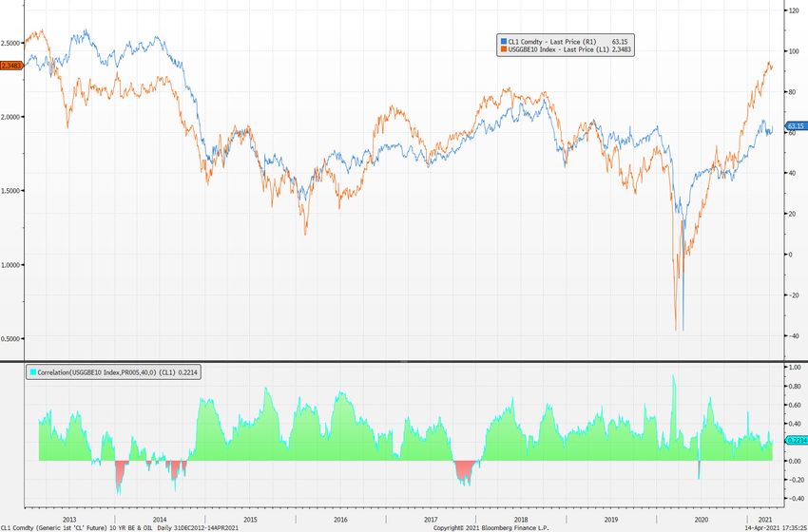The height and width of the screenshot is (532, 808).
Task: Click the 120 right axis label
Action: 795,10
